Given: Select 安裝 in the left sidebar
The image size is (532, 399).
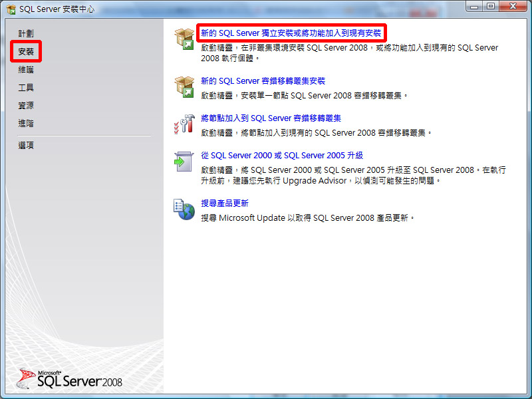Looking at the screenshot, I should point(26,52).
